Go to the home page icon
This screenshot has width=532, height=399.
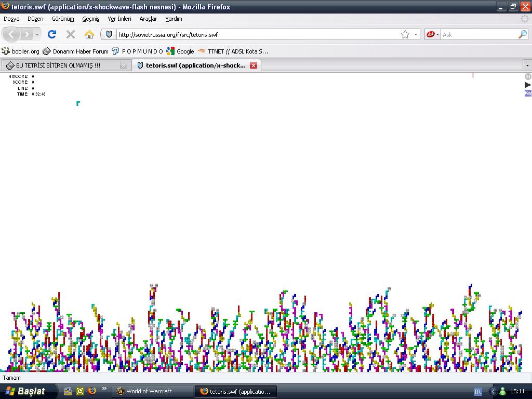coord(89,34)
